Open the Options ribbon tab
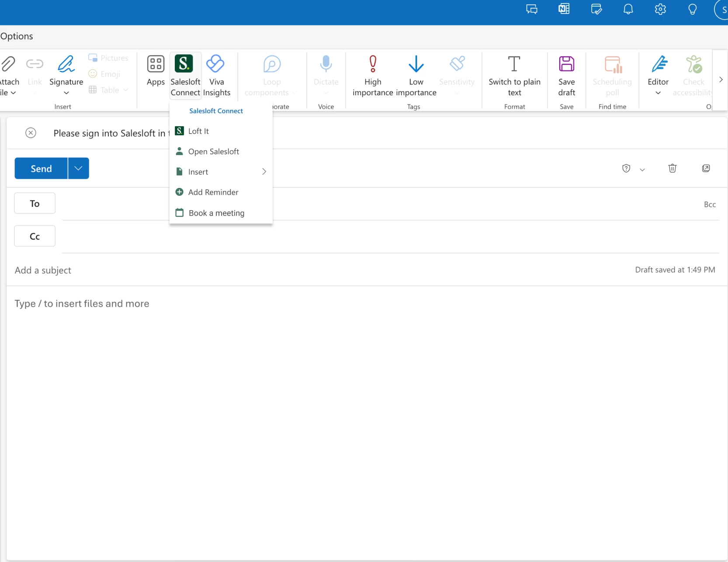This screenshot has width=728, height=562. (17, 36)
